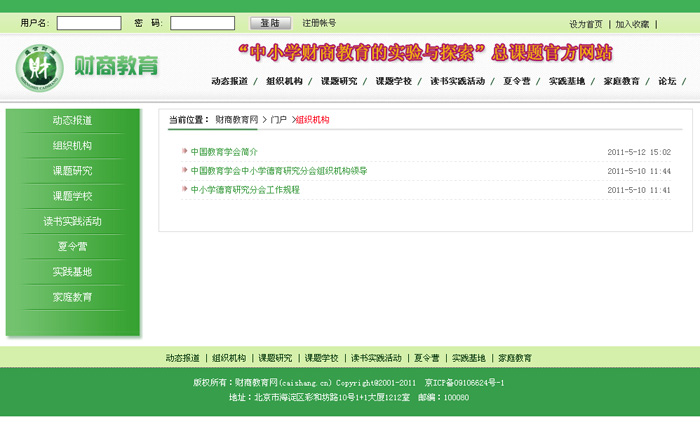This screenshot has height=429, width=700.
Task: Click the password input field
Action: click(x=202, y=23)
